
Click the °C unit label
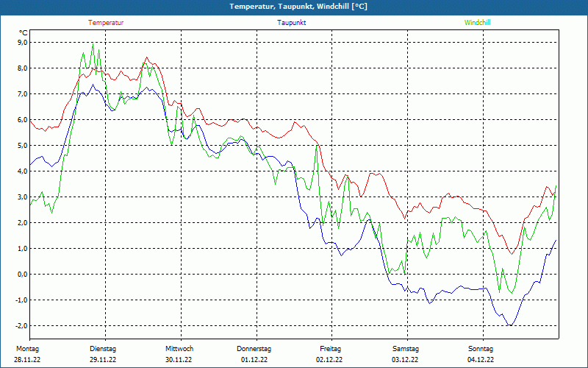pyautogui.click(x=24, y=33)
